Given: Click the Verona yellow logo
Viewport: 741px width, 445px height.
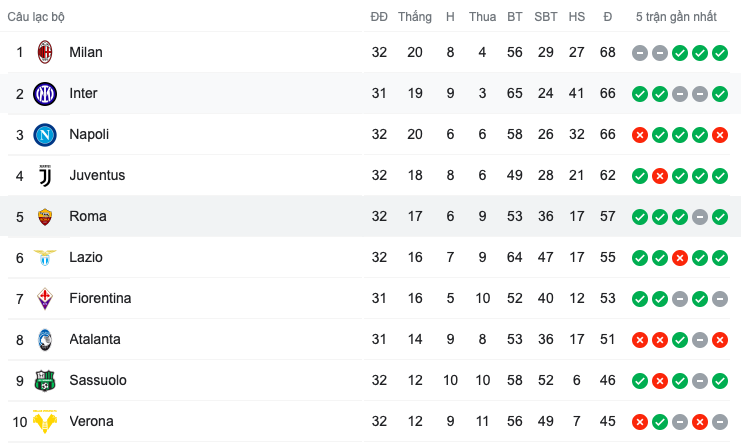Looking at the screenshot, I should pos(45,421).
